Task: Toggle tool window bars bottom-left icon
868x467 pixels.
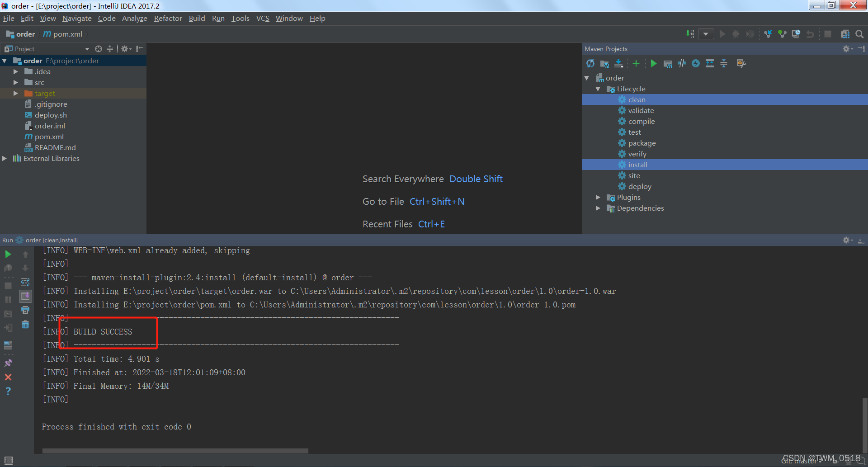Action: pos(8,460)
